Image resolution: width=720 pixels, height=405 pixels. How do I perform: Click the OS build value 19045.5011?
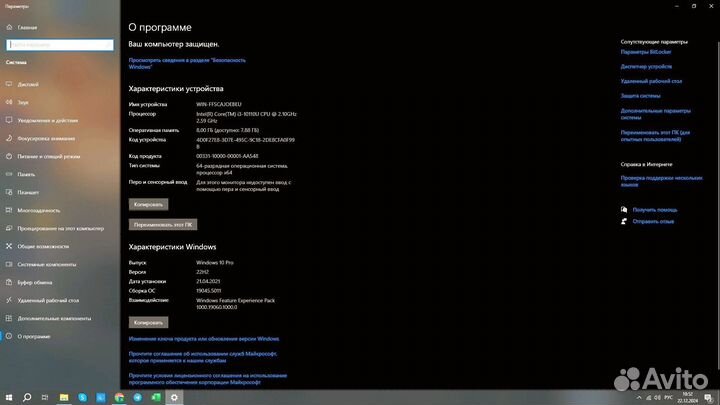[x=208, y=291]
